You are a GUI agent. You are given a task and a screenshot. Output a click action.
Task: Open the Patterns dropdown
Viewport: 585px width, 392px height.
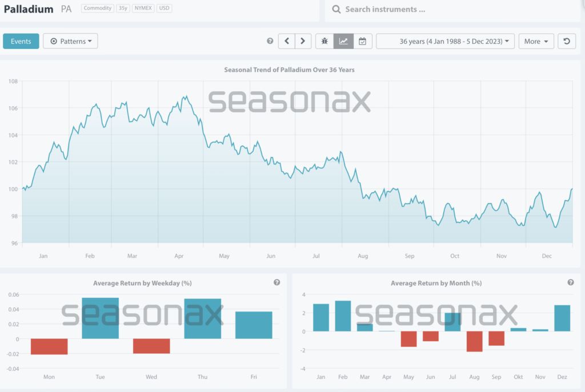click(70, 41)
